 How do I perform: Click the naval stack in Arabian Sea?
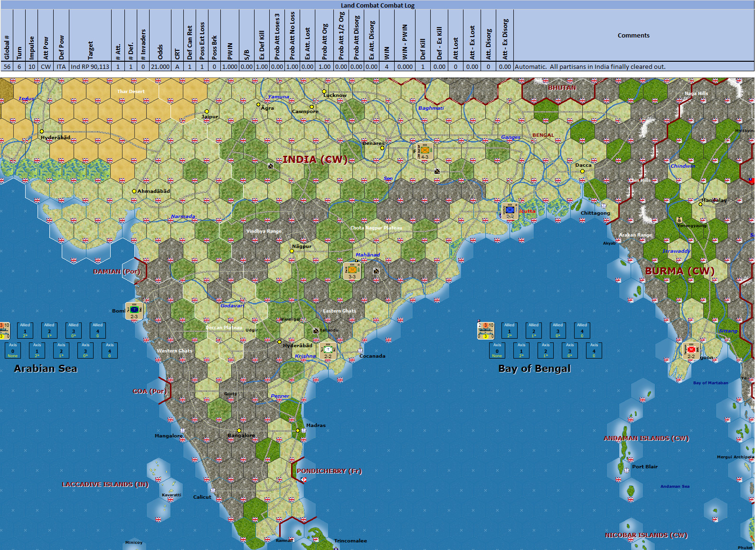[x=4, y=331]
